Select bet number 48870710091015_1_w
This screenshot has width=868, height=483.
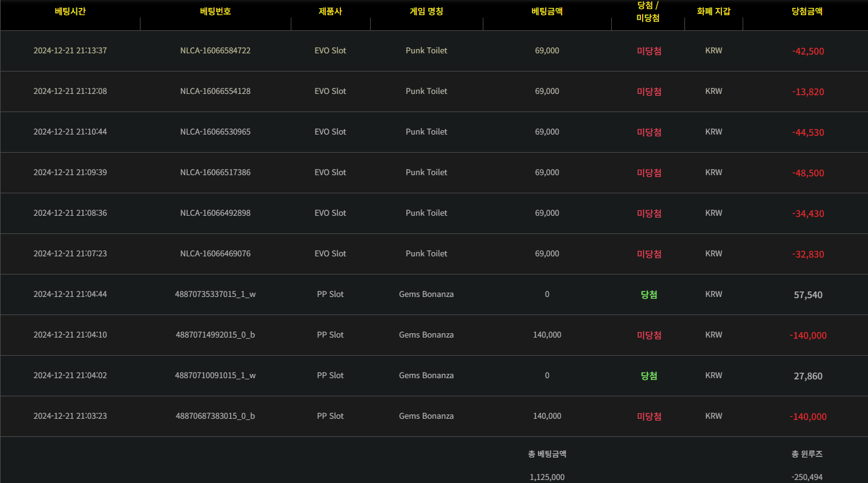pos(215,376)
